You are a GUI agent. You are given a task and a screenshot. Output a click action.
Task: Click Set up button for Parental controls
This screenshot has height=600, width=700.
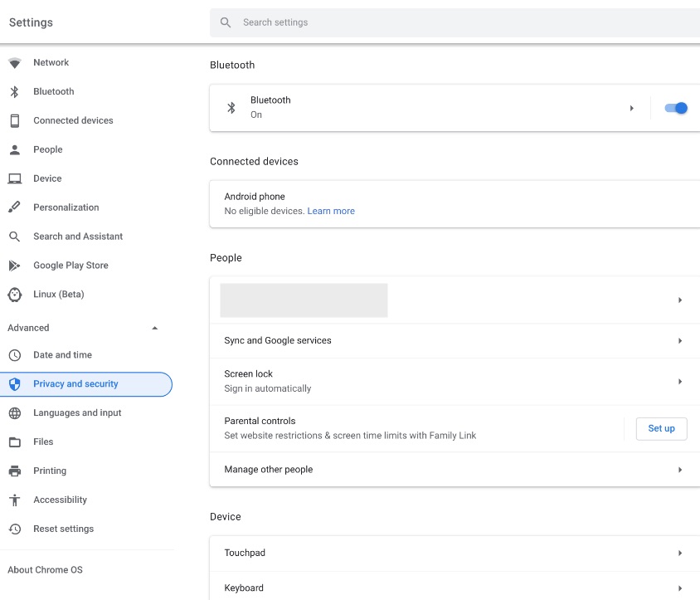pyautogui.click(x=661, y=429)
